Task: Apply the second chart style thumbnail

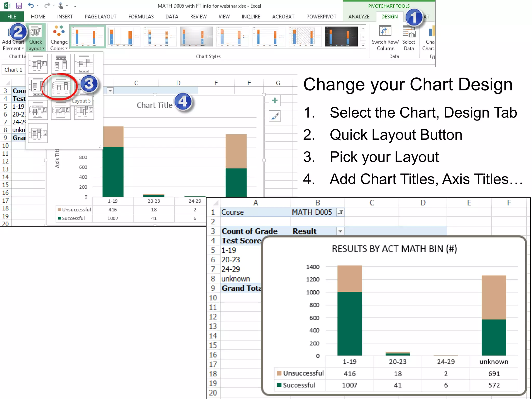Action: [124, 37]
